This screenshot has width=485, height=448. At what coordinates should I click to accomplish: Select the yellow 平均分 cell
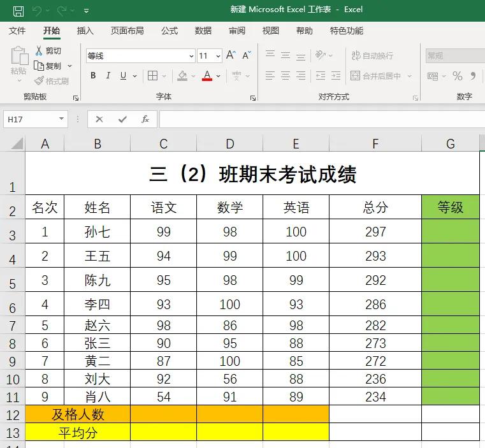coord(78,432)
